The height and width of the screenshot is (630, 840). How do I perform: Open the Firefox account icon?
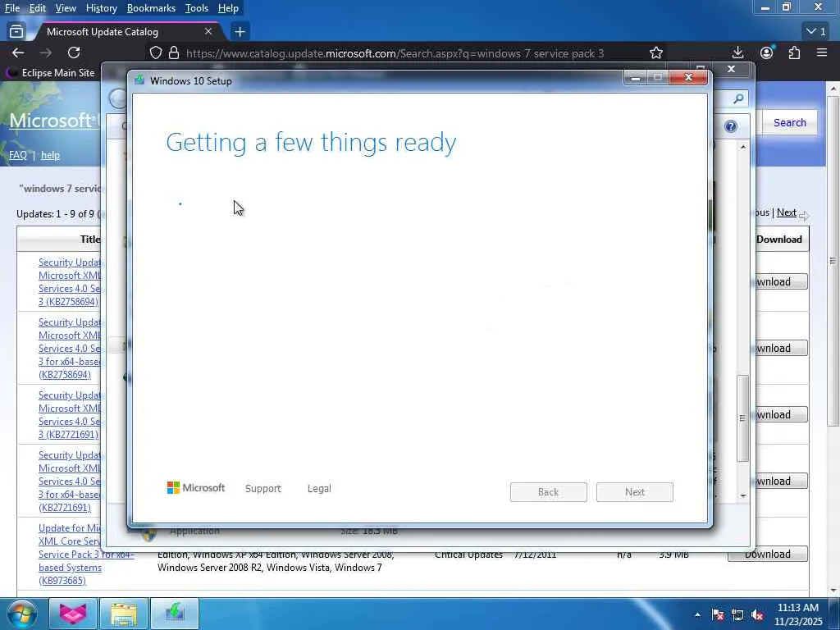767,52
